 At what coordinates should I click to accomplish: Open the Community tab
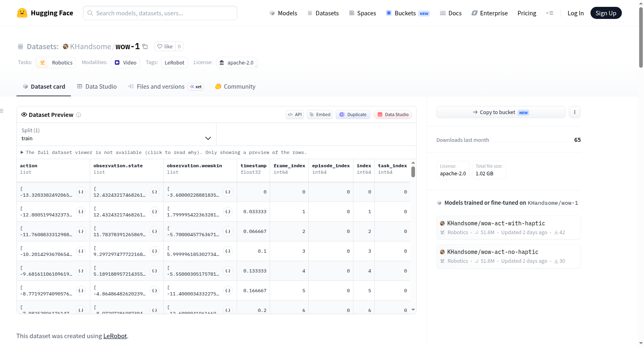[x=235, y=87]
